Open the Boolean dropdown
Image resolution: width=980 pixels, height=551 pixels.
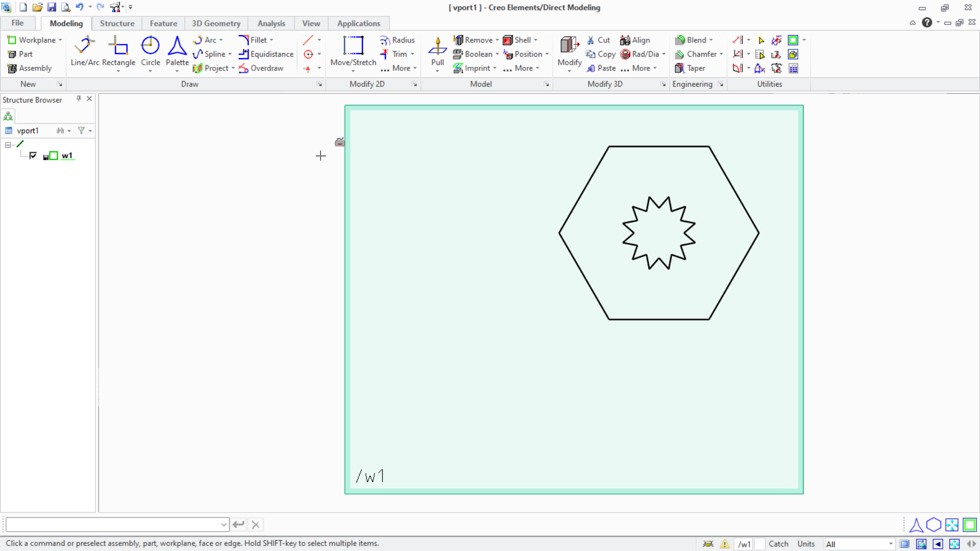pyautogui.click(x=497, y=54)
